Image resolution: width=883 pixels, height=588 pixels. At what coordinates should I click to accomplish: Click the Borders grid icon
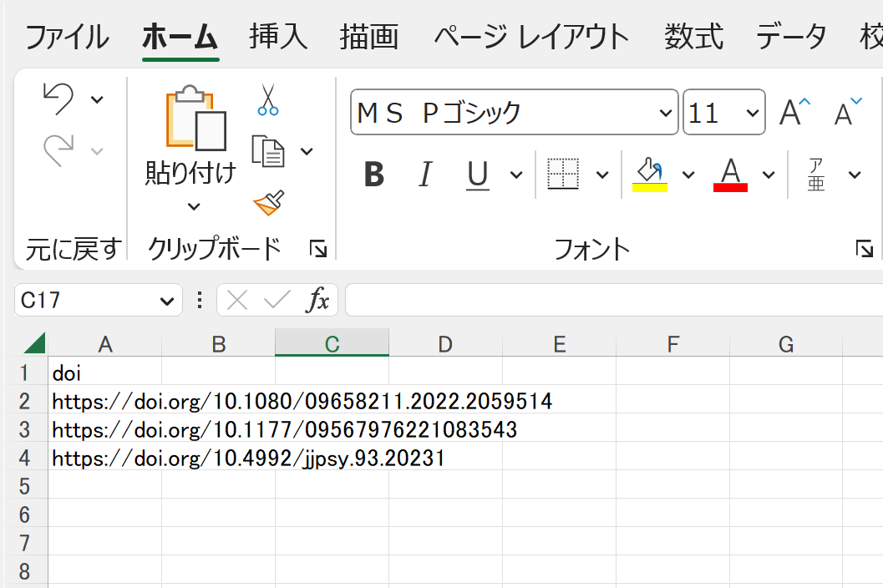click(563, 174)
